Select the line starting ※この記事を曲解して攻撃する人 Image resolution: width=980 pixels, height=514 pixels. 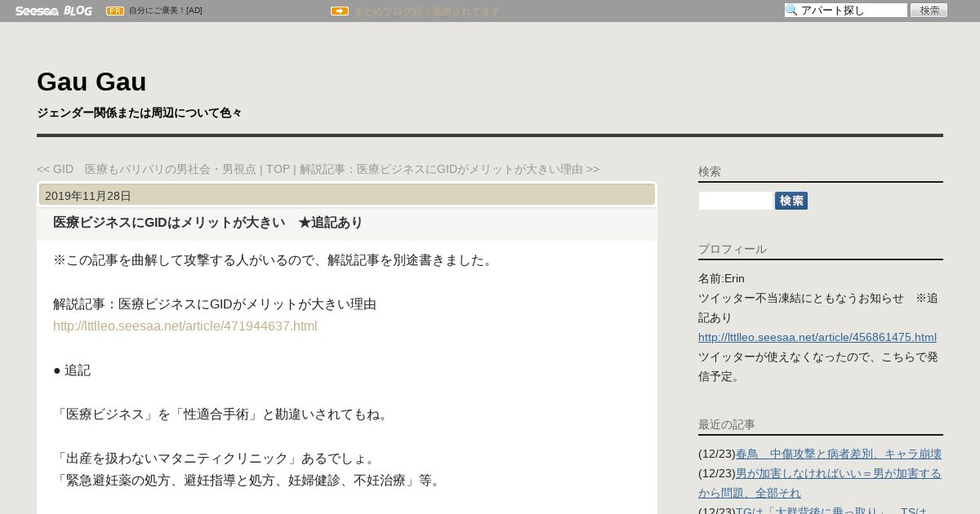coord(274,259)
